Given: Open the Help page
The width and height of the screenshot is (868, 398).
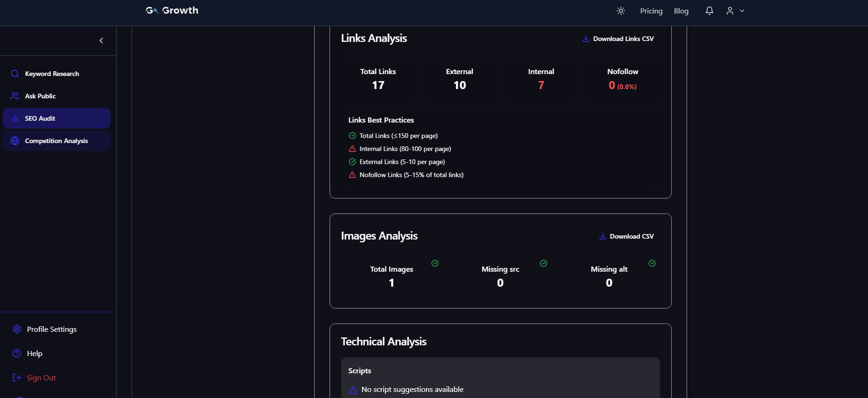Looking at the screenshot, I should 34,353.
